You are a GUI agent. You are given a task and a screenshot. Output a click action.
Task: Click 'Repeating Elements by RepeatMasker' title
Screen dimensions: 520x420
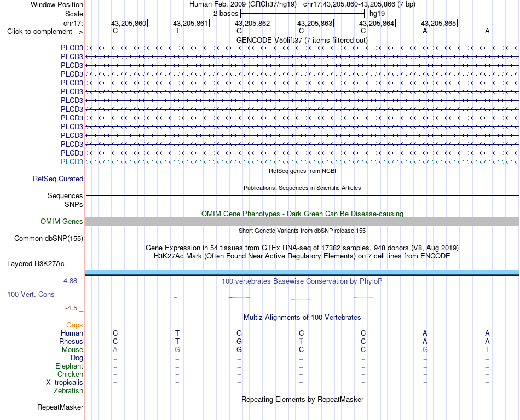tap(302, 399)
